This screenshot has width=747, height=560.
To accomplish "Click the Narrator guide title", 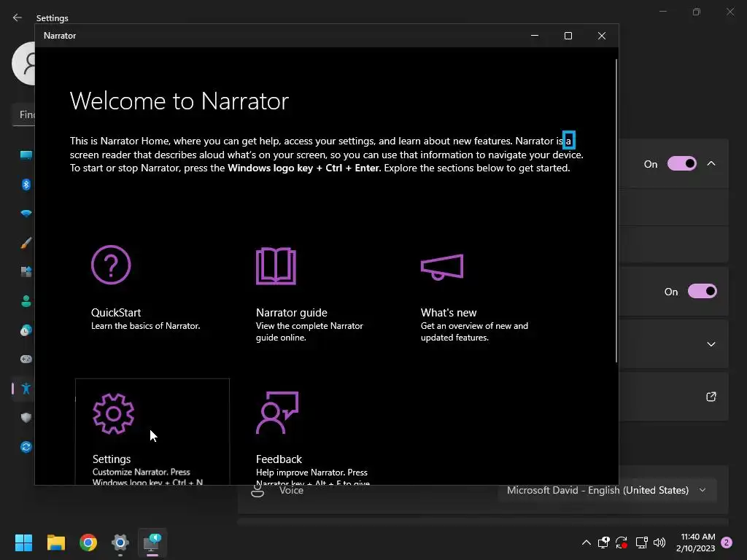I will click(x=292, y=313).
